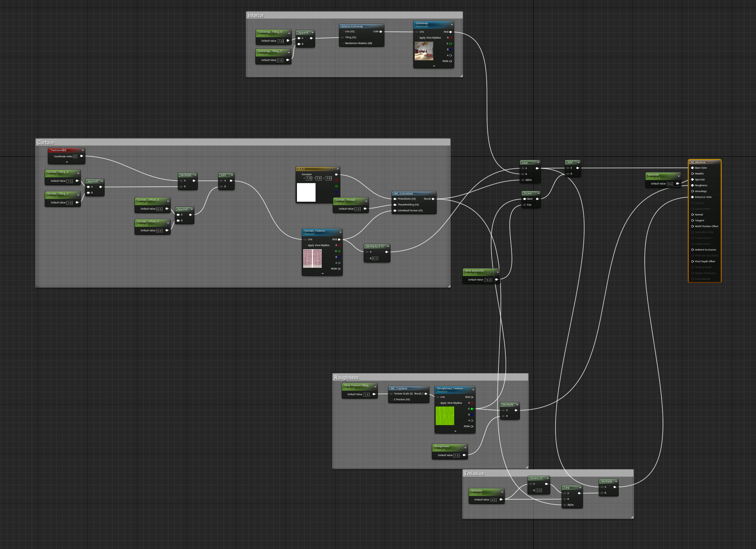Image resolution: width=756 pixels, height=549 pixels.
Task: Collapse the Cubemap node with its top arrow
Action: click(x=452, y=24)
